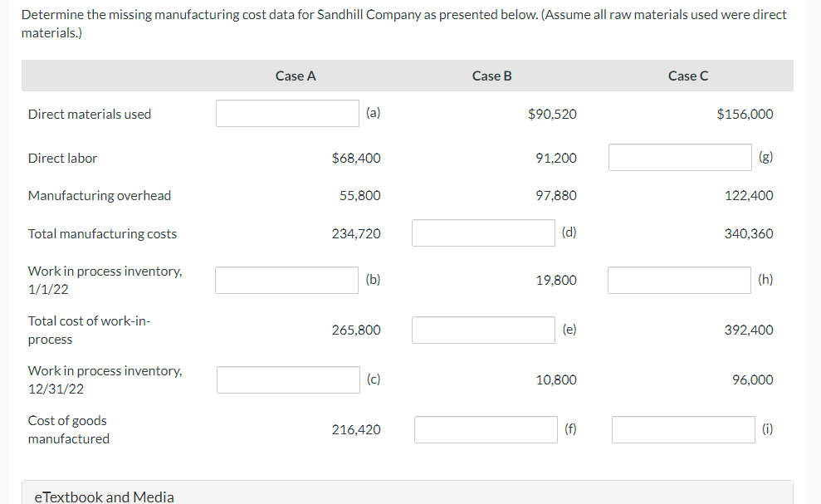This screenshot has height=504, width=821.
Task: Click the Direct labor row label
Action: click(x=62, y=157)
